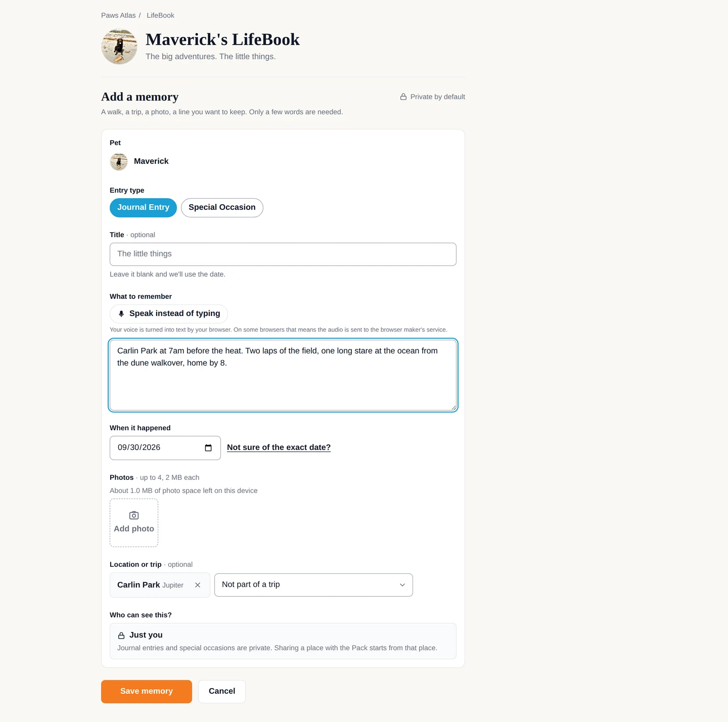Open the Not part of a trip dropdown
This screenshot has height=722, width=728.
coord(313,585)
